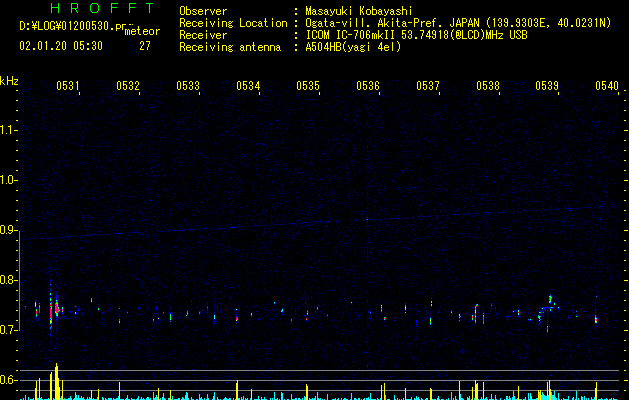Click the 0.9 kHz axis label

pyautogui.click(x=9, y=230)
